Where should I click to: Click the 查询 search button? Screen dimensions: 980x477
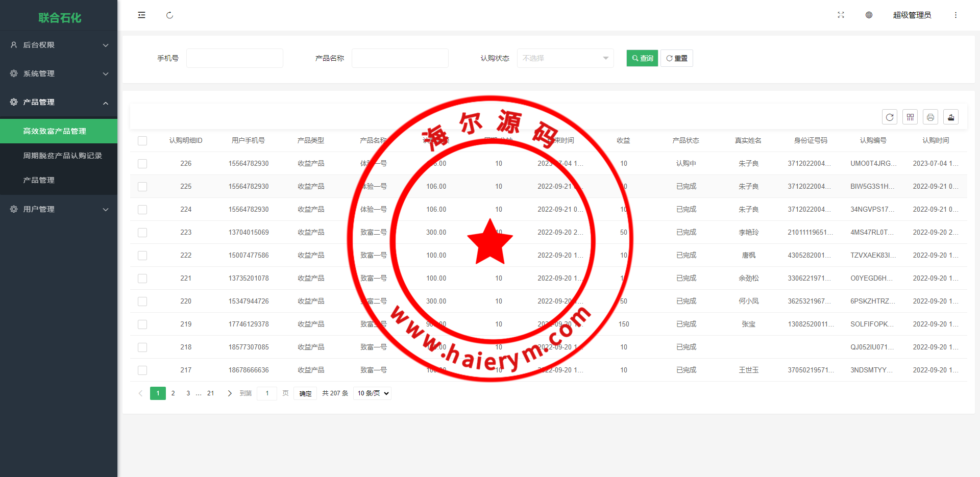[x=642, y=58]
